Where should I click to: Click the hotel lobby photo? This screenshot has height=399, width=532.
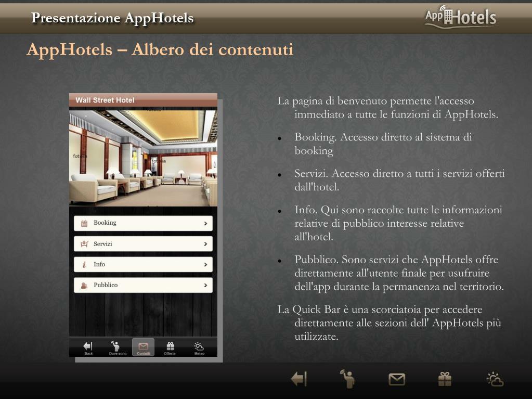tap(143, 158)
